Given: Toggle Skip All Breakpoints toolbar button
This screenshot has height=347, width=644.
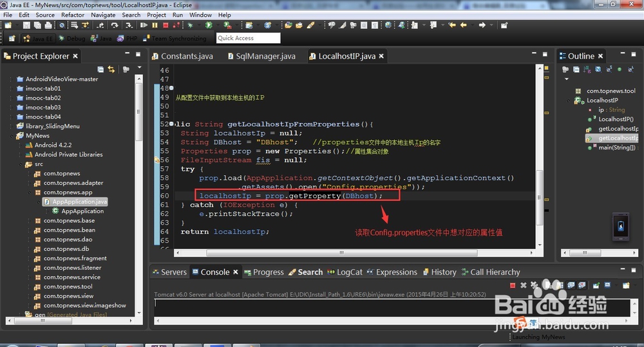Looking at the screenshot, I should pyautogui.click(x=62, y=26).
